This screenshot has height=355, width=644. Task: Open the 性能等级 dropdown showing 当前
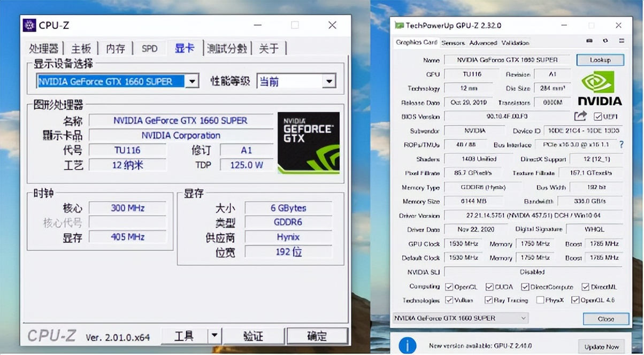click(x=328, y=81)
